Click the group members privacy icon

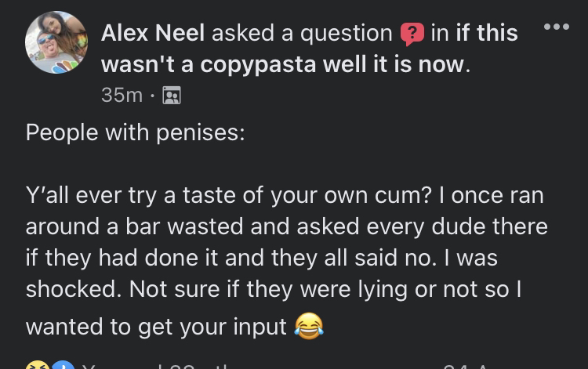(172, 95)
